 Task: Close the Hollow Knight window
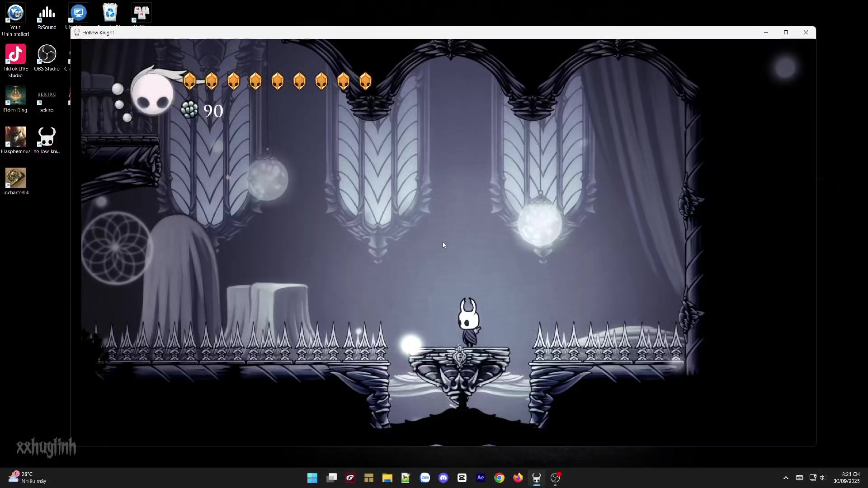pos(806,33)
